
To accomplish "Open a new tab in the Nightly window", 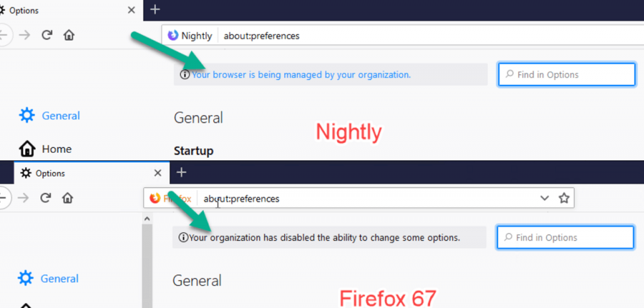I will click(155, 9).
